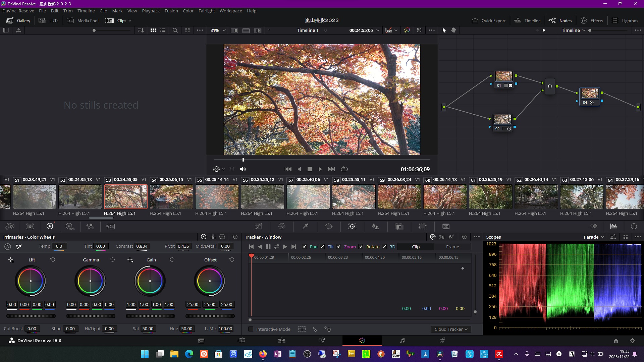Click the Quick Export button
The width and height of the screenshot is (644, 362).
[x=489, y=20]
